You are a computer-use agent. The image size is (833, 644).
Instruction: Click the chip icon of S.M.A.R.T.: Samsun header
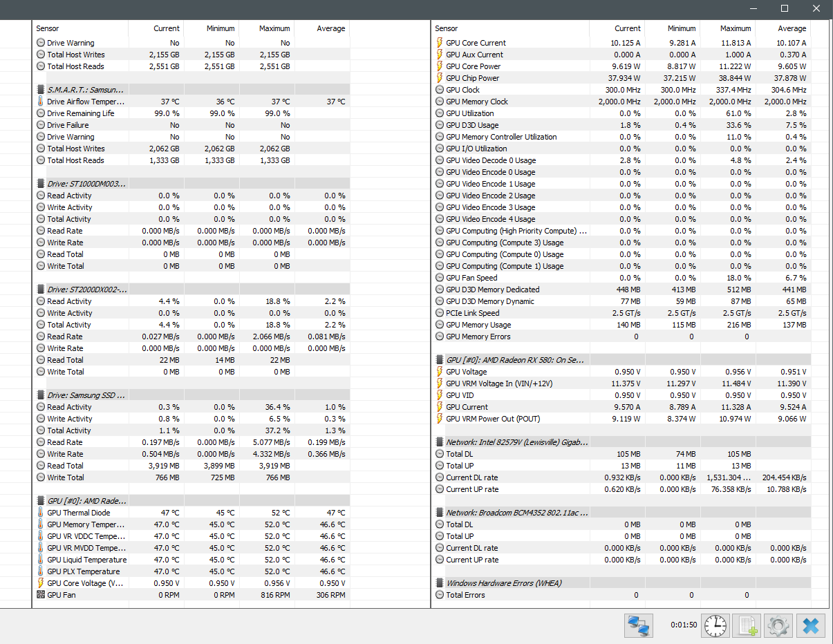pyautogui.click(x=40, y=90)
